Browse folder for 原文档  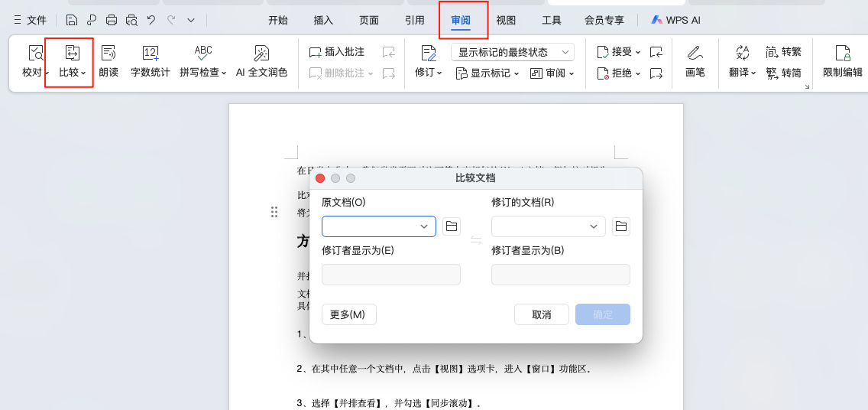click(452, 226)
